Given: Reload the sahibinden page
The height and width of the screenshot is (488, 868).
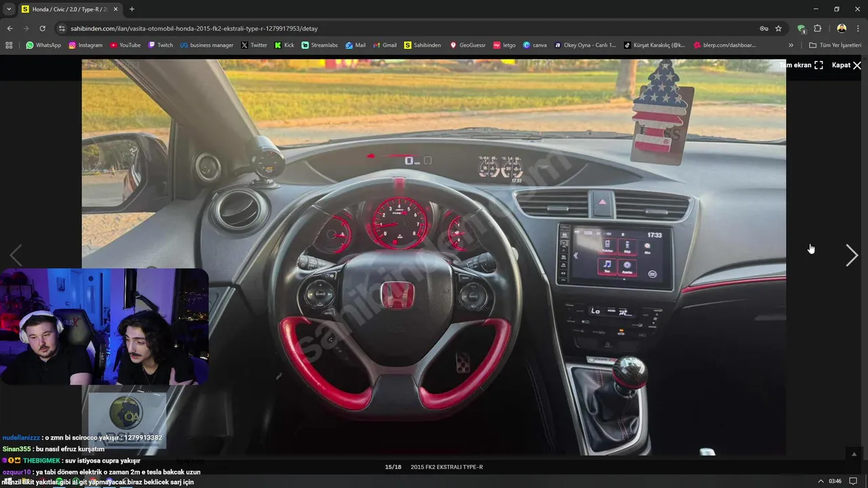Looking at the screenshot, I should pos(42,28).
